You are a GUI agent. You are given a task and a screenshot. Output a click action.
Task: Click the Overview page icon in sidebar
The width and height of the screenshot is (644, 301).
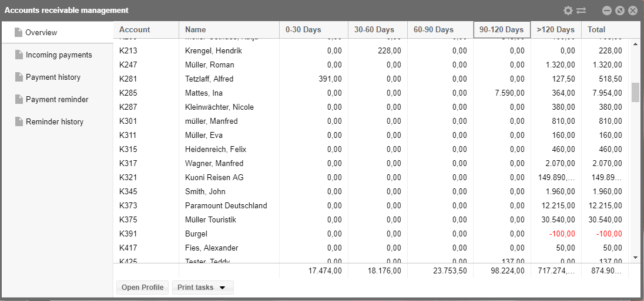[x=18, y=32]
